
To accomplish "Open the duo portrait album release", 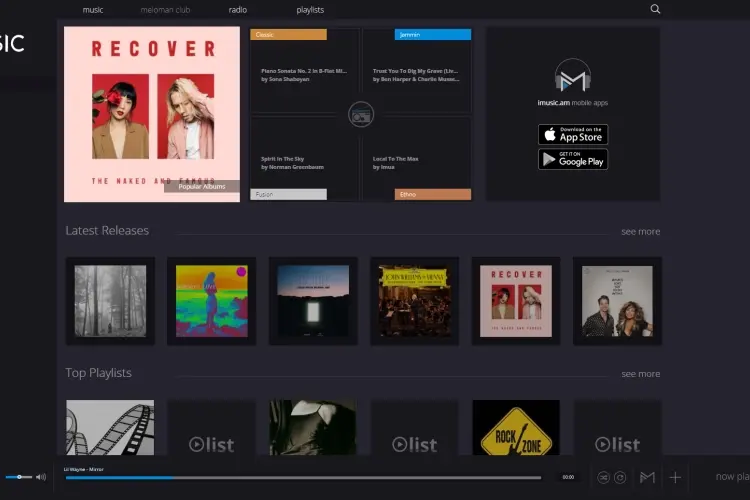I will [617, 301].
